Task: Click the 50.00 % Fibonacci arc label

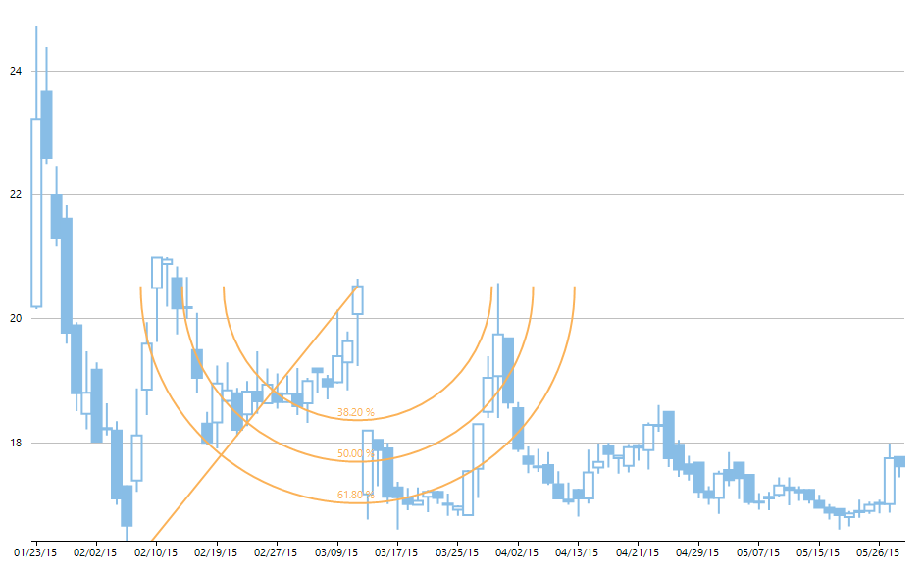Action: (x=355, y=453)
